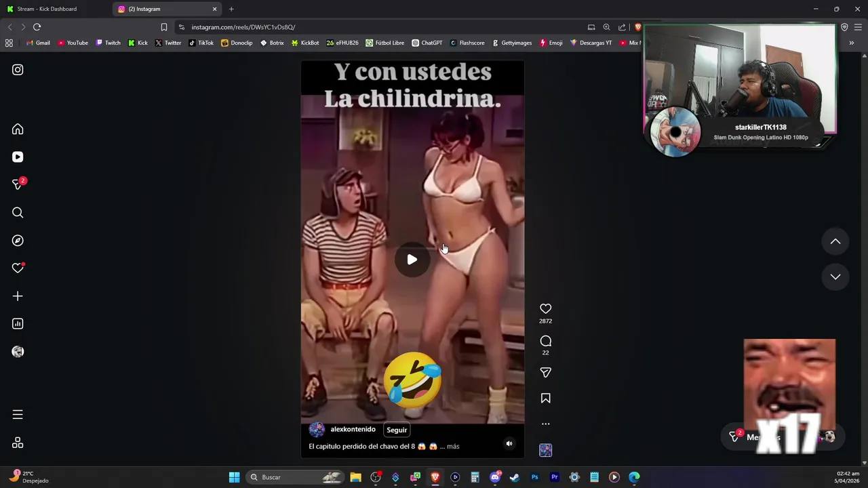Image resolution: width=868 pixels, height=488 pixels.
Task: Reload the current page
Action: click(37, 27)
